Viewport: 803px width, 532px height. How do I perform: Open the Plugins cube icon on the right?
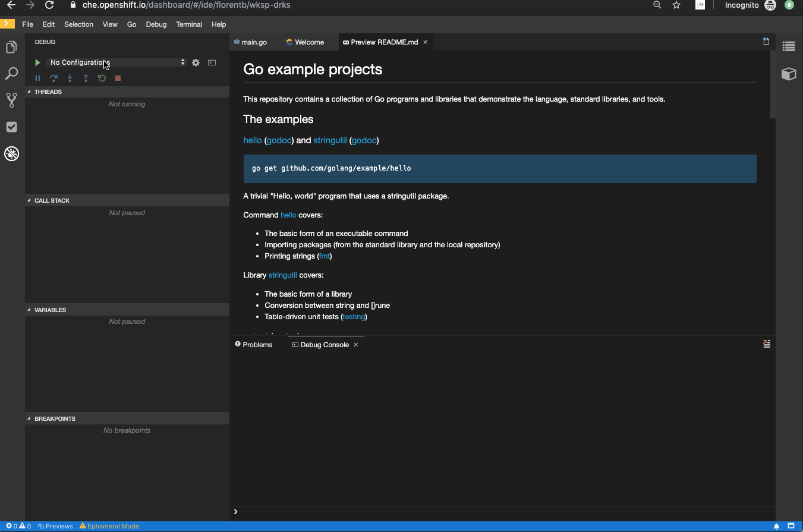[789, 74]
